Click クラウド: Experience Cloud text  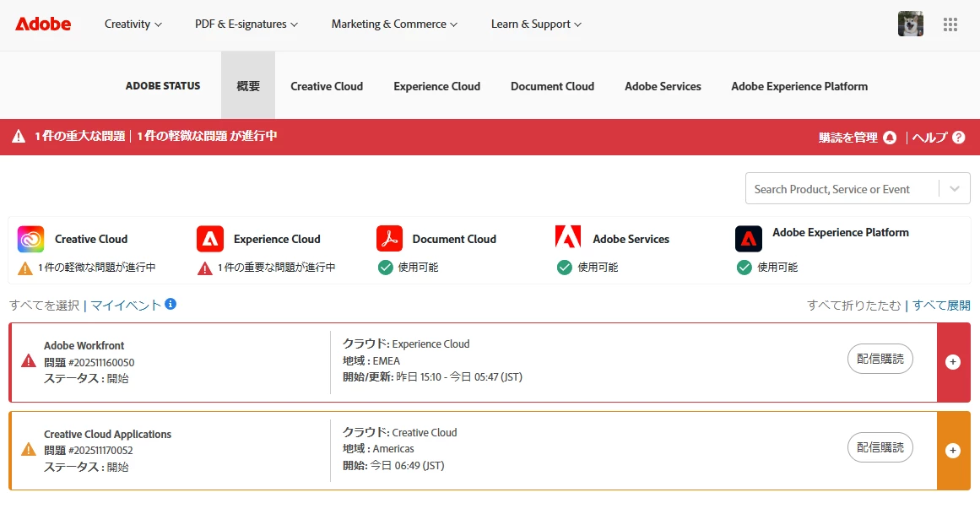pos(406,344)
